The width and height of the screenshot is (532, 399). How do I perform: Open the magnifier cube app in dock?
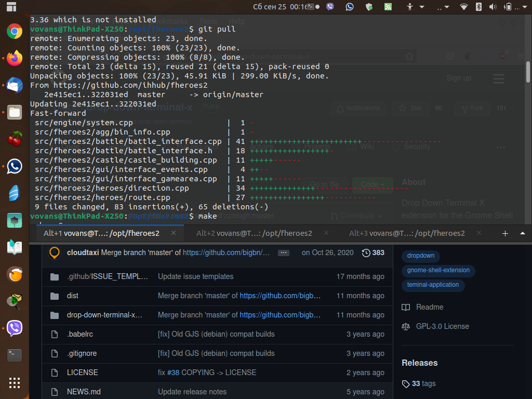click(14, 301)
